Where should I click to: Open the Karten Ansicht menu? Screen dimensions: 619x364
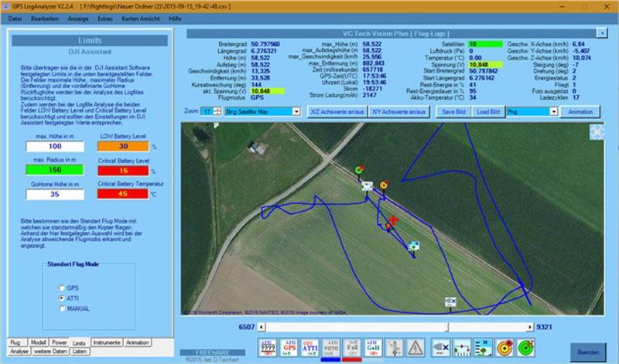(141, 19)
